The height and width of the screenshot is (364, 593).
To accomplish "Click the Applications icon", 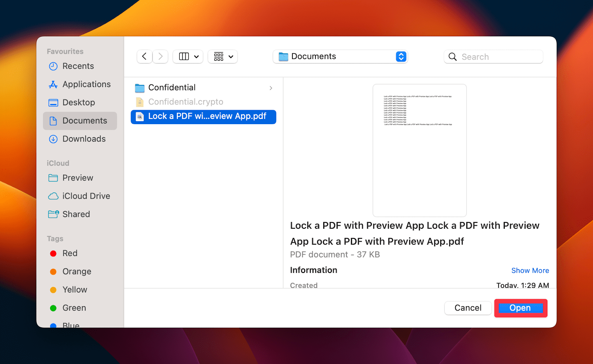I will pos(53,85).
